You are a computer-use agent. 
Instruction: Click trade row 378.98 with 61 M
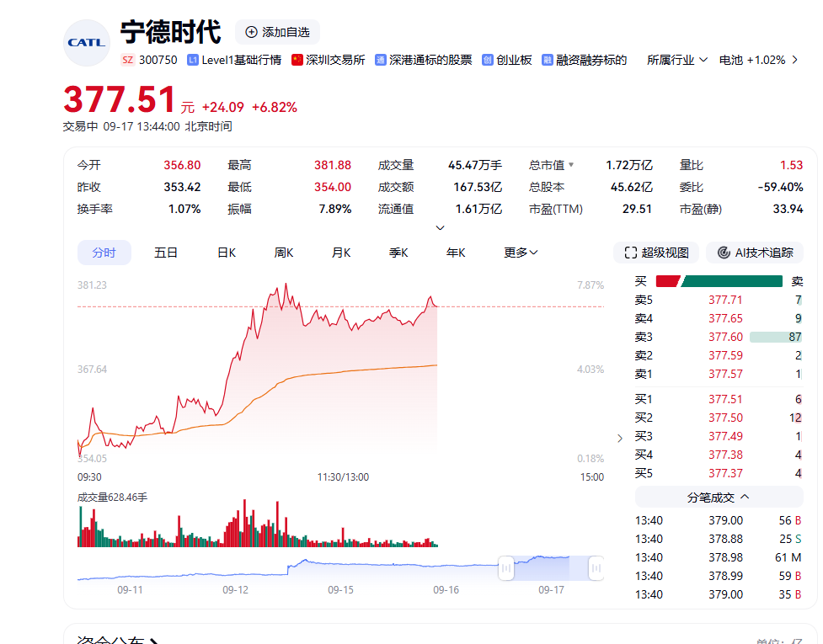(719, 557)
